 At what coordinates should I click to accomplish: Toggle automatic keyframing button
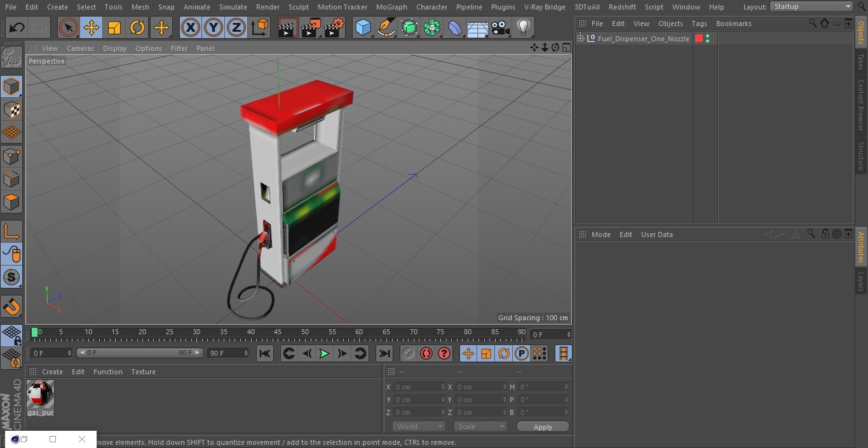(x=426, y=353)
